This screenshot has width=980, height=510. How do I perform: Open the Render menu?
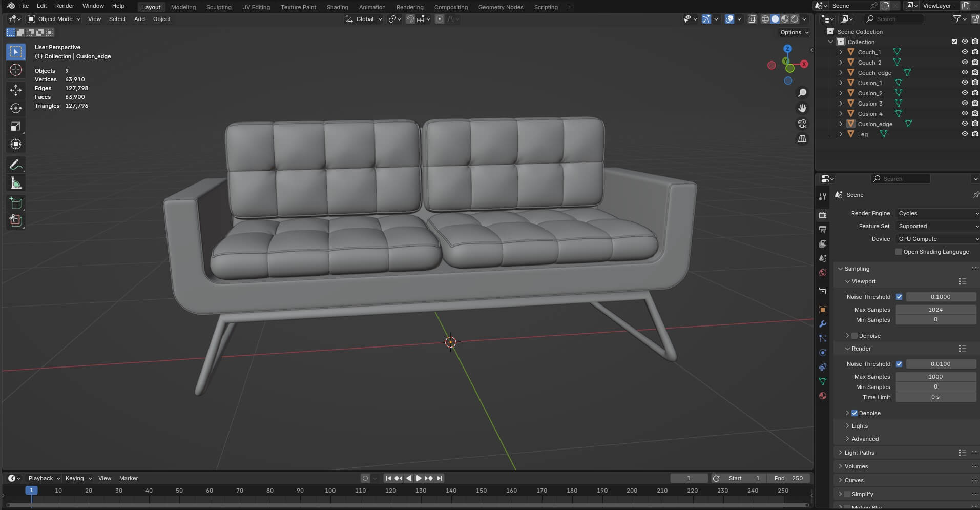(65, 6)
